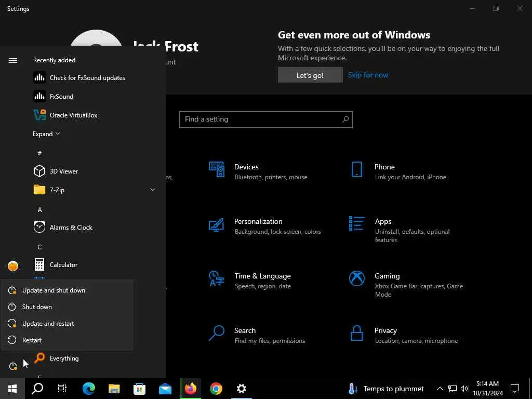Jump to the C letter group
This screenshot has width=532, height=399.
coord(39,247)
